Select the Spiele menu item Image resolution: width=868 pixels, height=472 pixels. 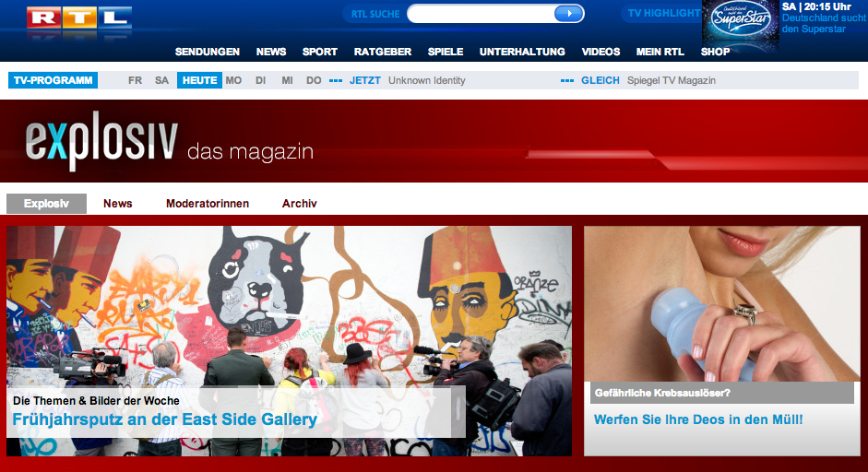[x=446, y=52]
